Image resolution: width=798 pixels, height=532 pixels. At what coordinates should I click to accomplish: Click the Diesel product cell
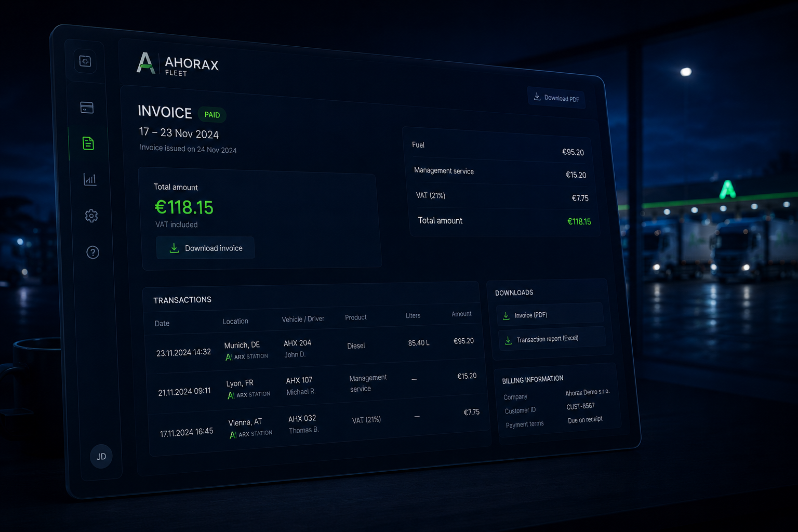(x=356, y=345)
